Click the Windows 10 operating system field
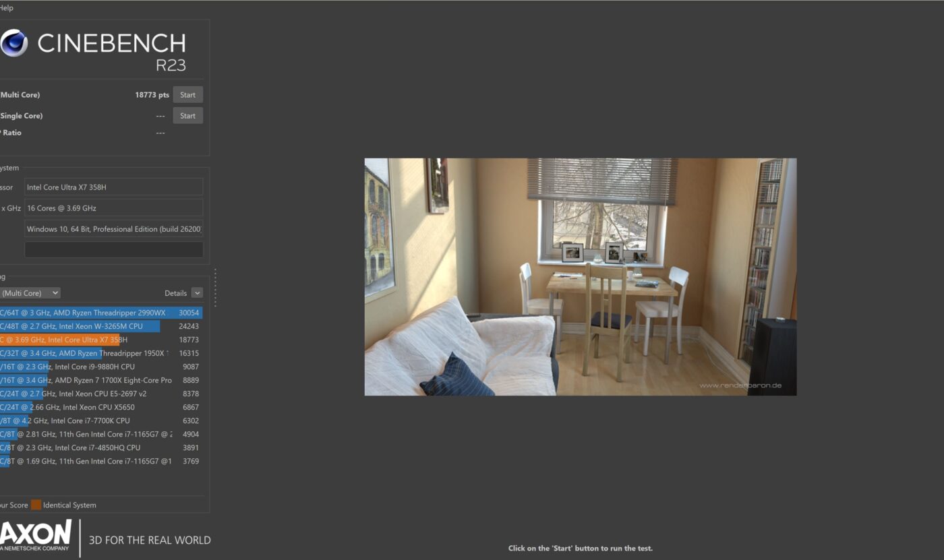Viewport: 944px width, 560px height. (113, 229)
